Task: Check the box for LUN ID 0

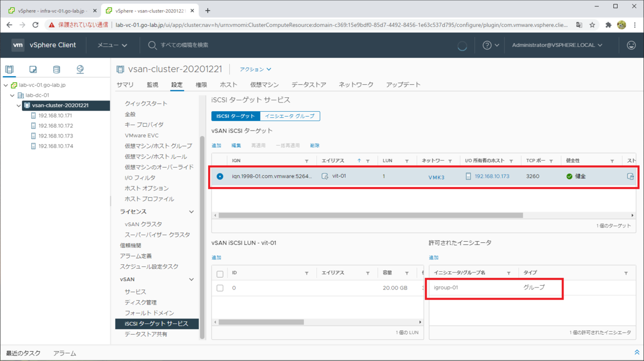Action: click(x=219, y=288)
